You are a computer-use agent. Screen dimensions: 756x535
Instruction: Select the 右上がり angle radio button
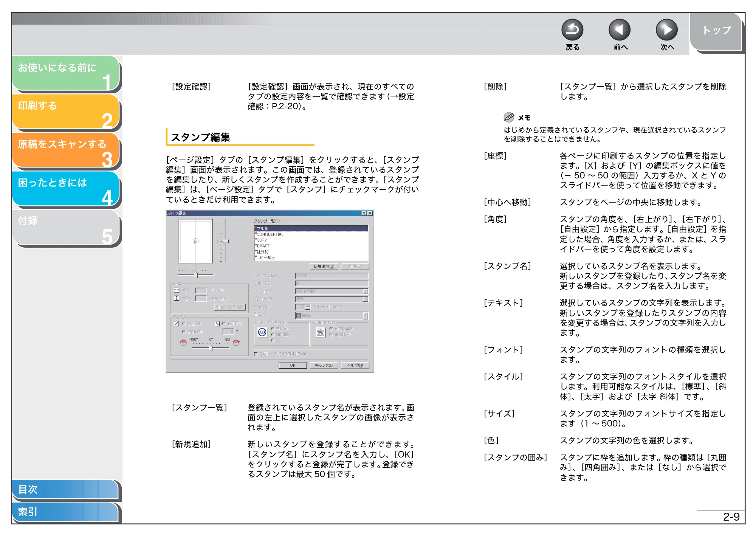click(x=184, y=324)
